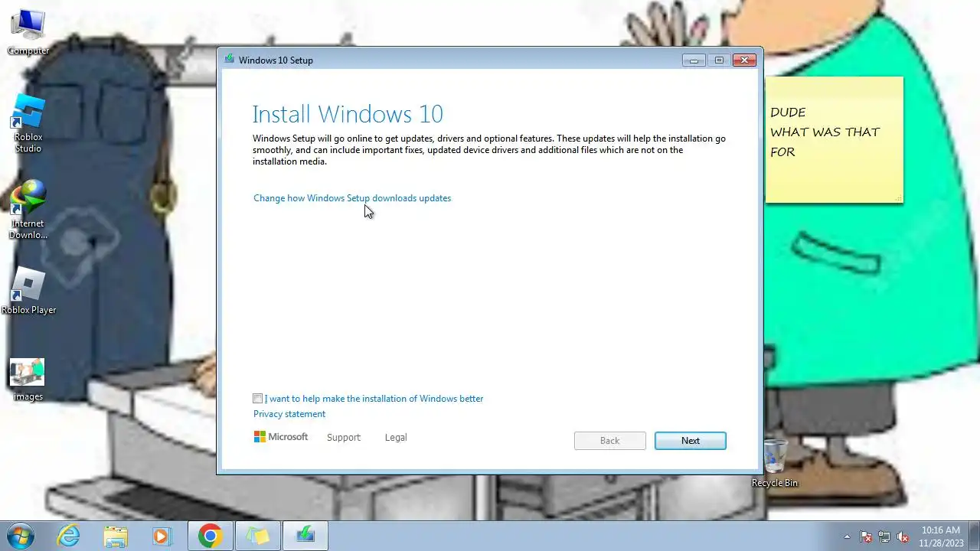Open the images folder on the desktop
Viewport: 980px width, 551px height.
[x=28, y=380]
